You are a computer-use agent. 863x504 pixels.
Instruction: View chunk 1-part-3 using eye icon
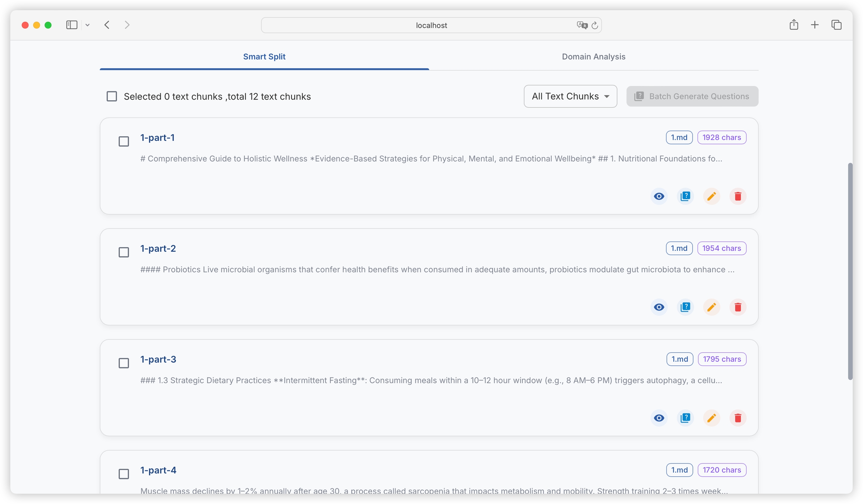pos(659,418)
